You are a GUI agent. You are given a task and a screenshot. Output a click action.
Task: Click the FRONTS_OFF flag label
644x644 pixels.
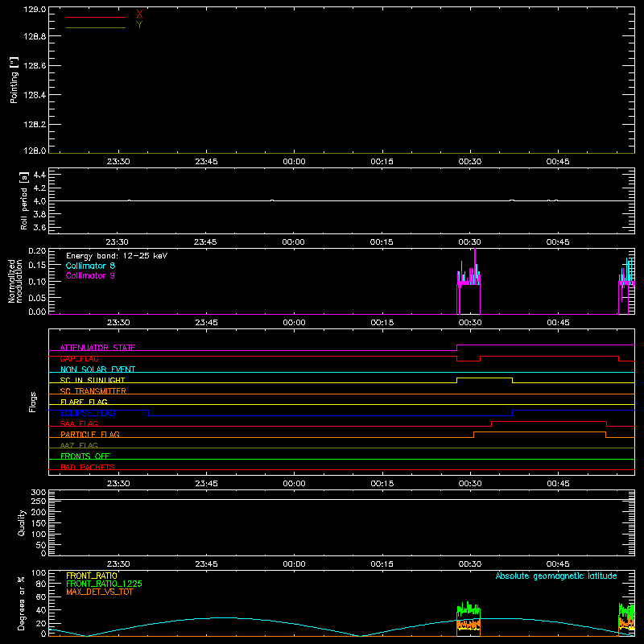pos(85,456)
